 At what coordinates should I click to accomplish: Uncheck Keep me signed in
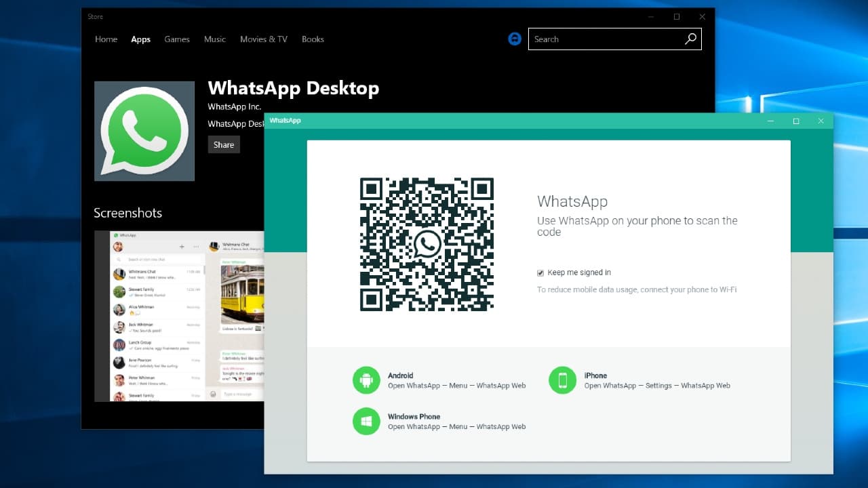[540, 272]
